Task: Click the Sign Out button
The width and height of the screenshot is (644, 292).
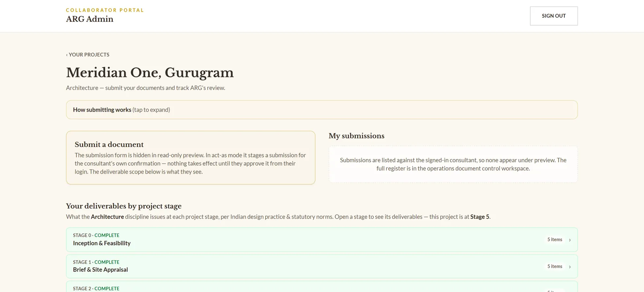Action: [553, 16]
